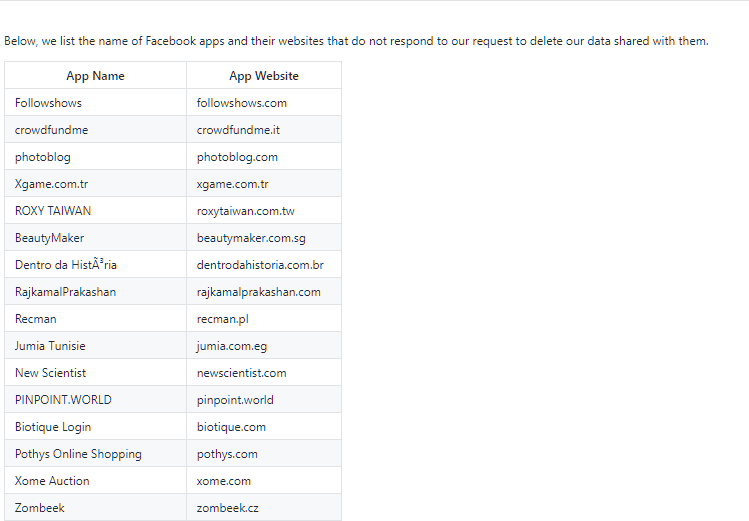
Task: Click the App Website column header
Action: pos(264,75)
